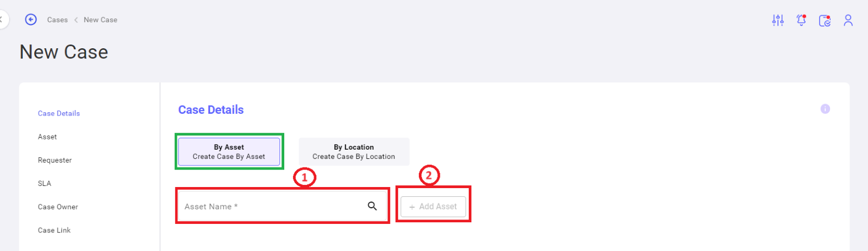The width and height of the screenshot is (868, 251).
Task: Navigate to Cases in the breadcrumb
Action: tap(58, 20)
